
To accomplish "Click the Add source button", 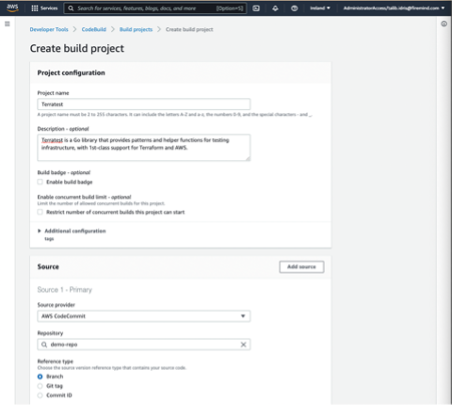I will (301, 267).
